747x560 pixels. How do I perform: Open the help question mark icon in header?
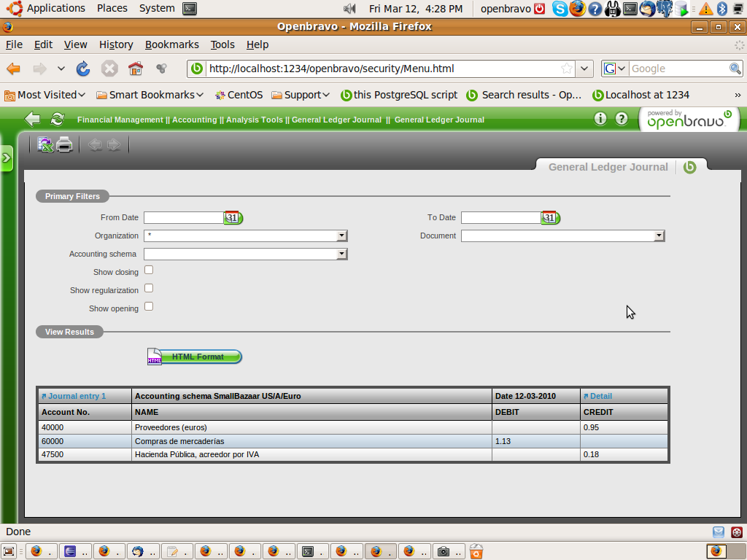[622, 119]
